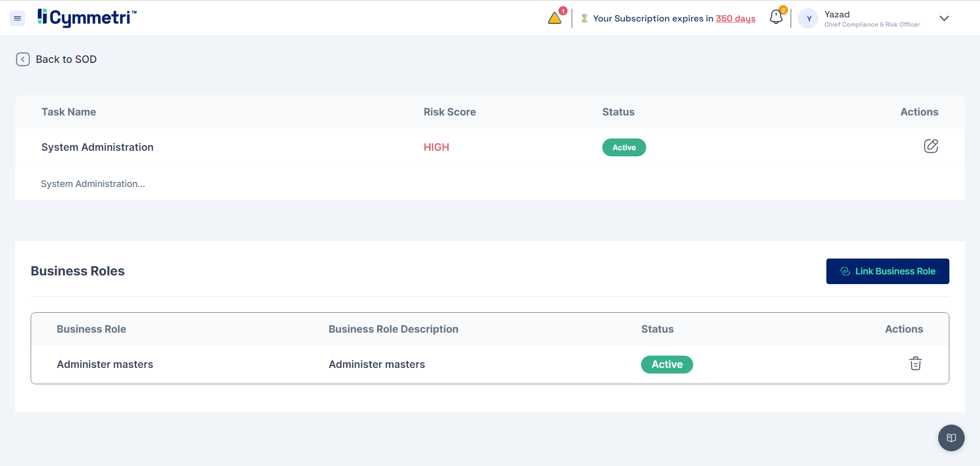Image resolution: width=980 pixels, height=466 pixels.
Task: Click the Y user avatar
Action: (808, 19)
